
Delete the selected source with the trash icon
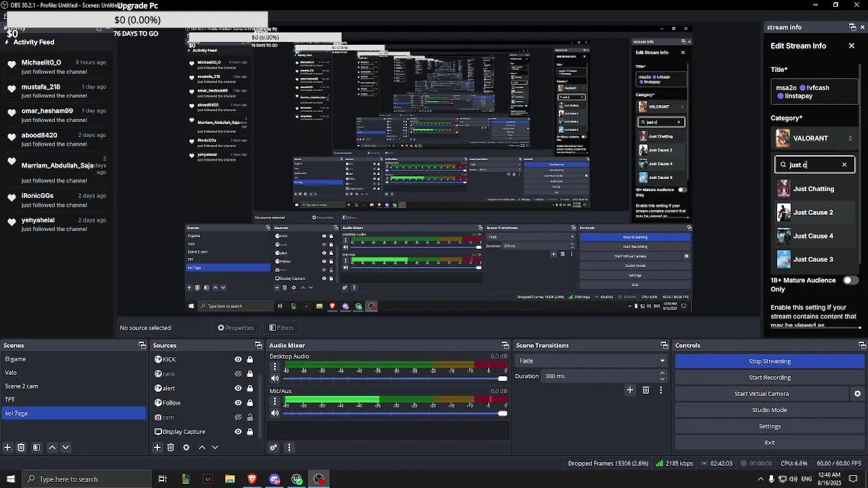(x=171, y=447)
